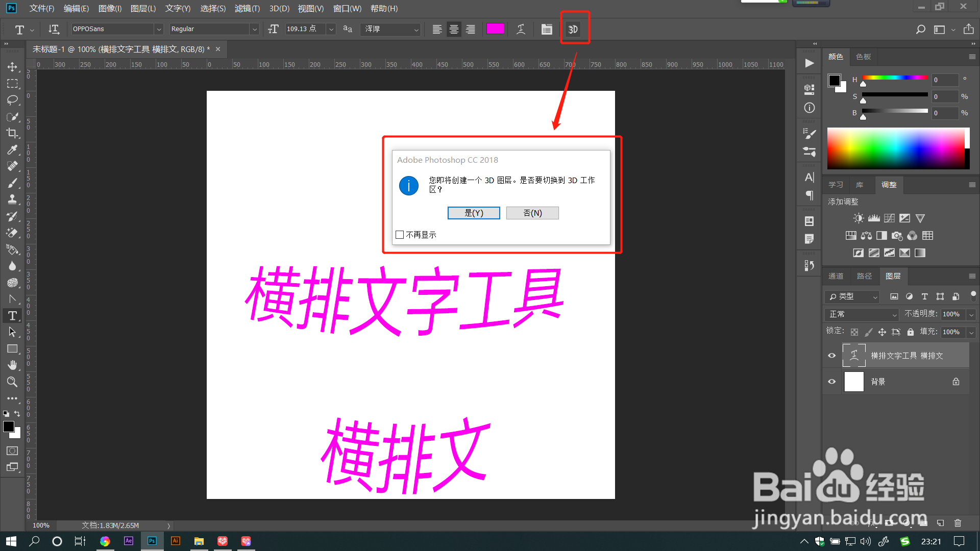The height and width of the screenshot is (551, 980).
Task: Open the OPPOSans font family dropdown
Action: coord(159,29)
